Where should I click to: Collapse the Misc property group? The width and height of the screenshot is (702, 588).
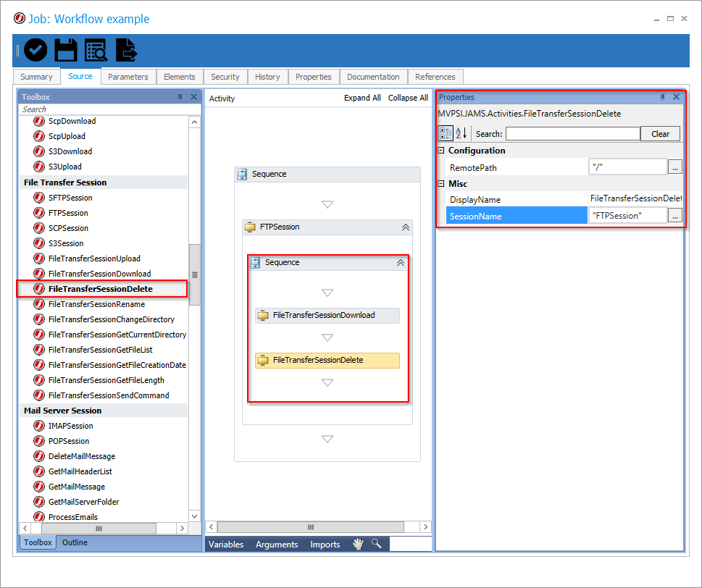pyautogui.click(x=441, y=183)
